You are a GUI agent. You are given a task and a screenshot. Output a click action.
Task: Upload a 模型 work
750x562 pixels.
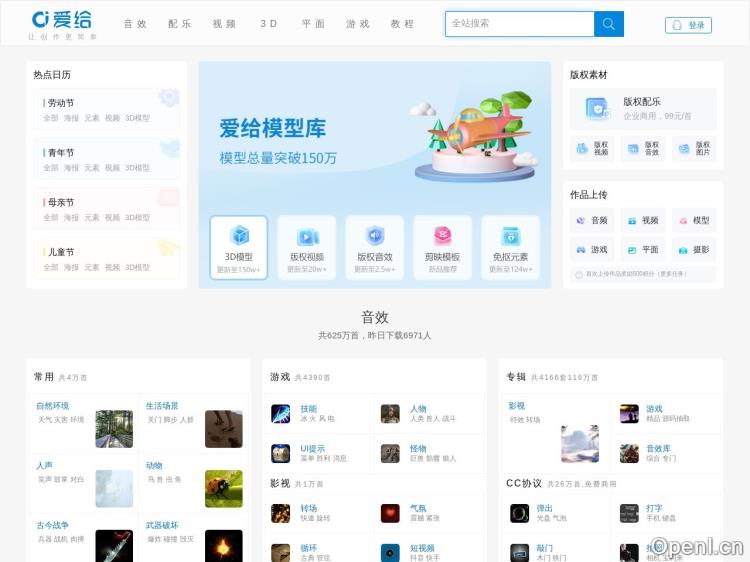(694, 220)
